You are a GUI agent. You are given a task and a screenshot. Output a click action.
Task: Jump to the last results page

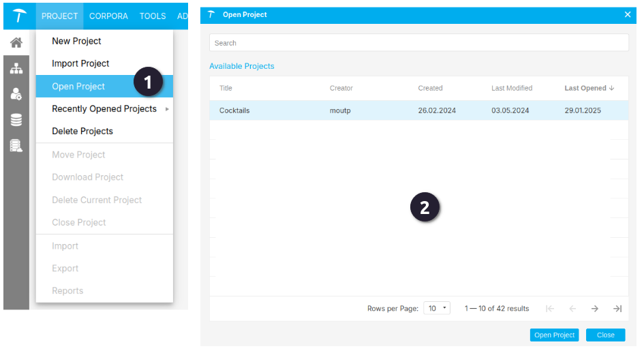(x=617, y=309)
